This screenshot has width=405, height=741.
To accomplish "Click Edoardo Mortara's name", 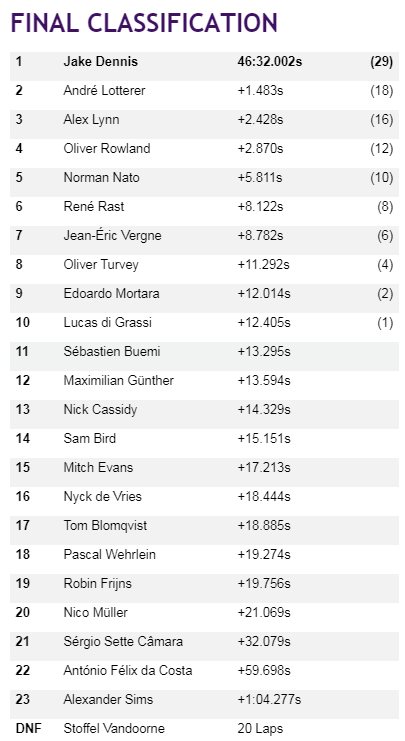I will pos(111,293).
